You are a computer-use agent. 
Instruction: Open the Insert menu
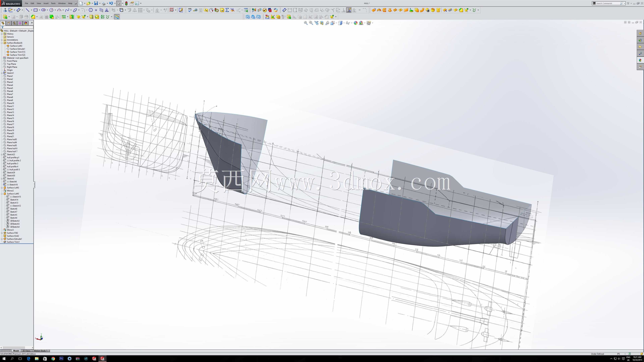coord(46,3)
